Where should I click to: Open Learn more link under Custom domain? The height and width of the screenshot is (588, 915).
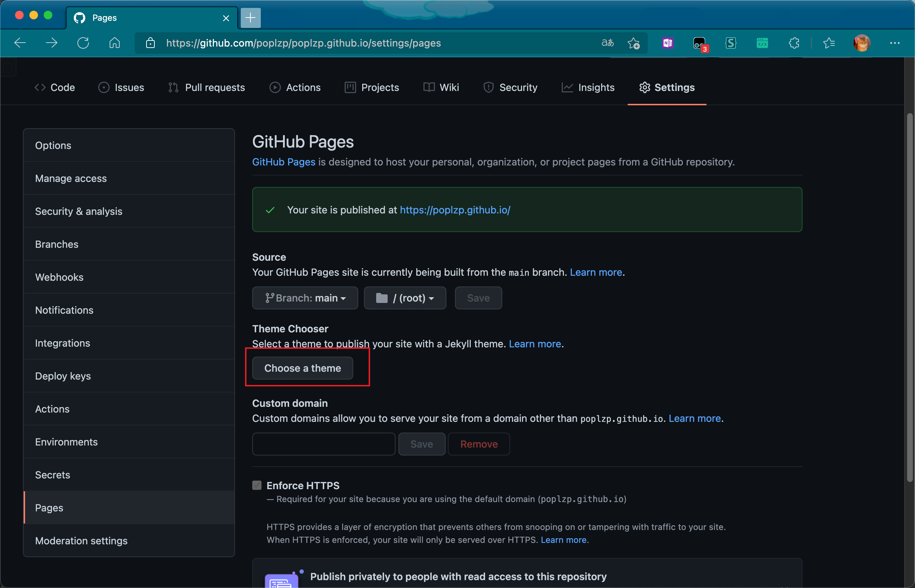coord(695,419)
